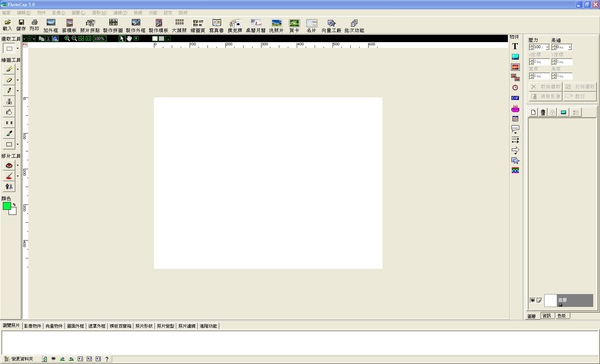Open the 100% zoom level box
600x364 pixels.
(99, 38)
